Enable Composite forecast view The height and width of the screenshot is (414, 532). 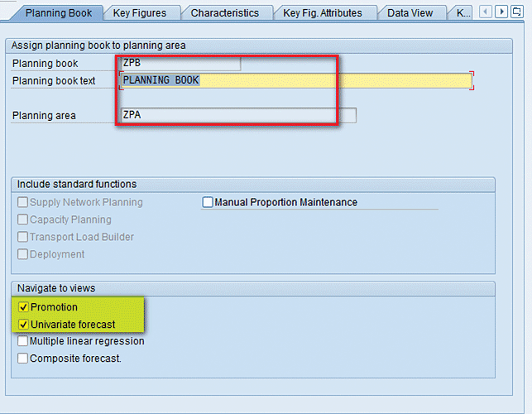coord(22,359)
